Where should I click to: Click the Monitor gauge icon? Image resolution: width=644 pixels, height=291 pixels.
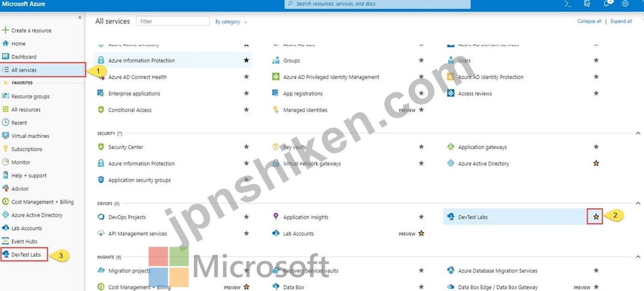tap(6, 162)
